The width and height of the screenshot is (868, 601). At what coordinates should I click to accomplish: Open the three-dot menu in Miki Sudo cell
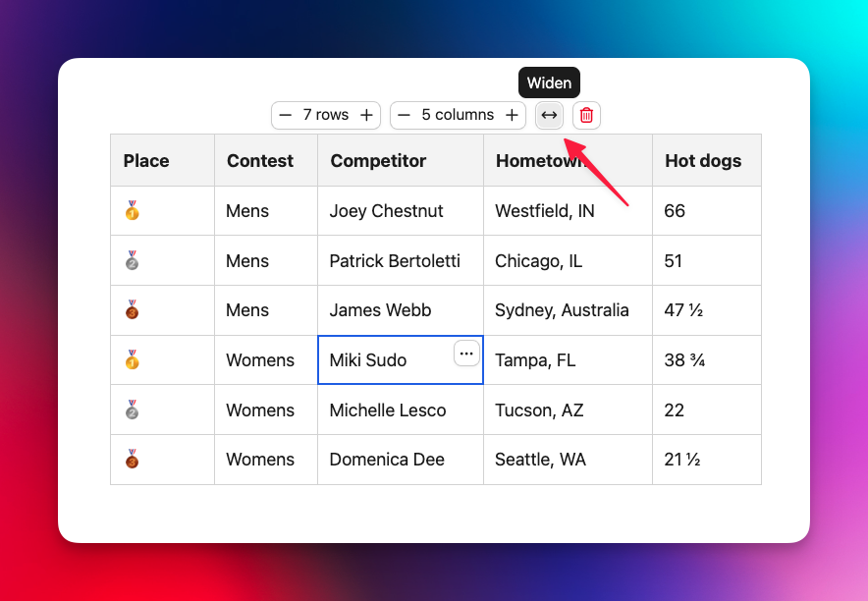point(466,354)
